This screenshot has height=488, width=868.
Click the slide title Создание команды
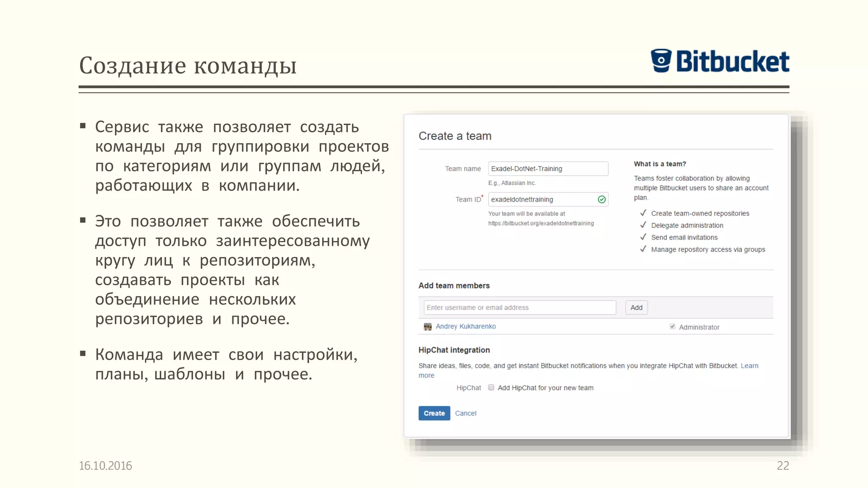coord(188,66)
